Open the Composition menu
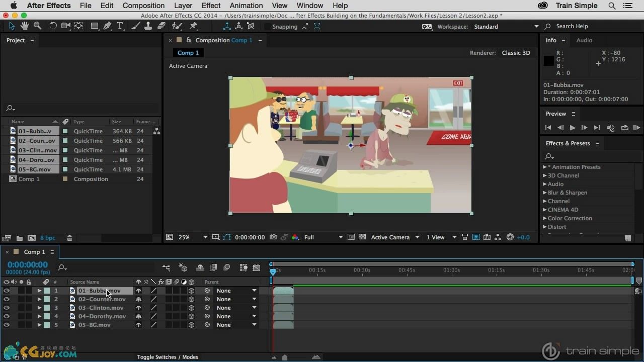The height and width of the screenshot is (362, 644). click(143, 6)
